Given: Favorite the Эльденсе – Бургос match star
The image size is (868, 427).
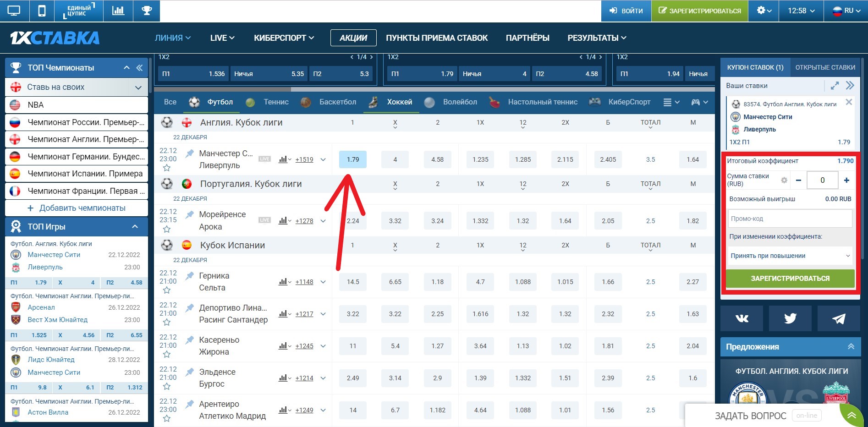Looking at the screenshot, I should 166,386.
